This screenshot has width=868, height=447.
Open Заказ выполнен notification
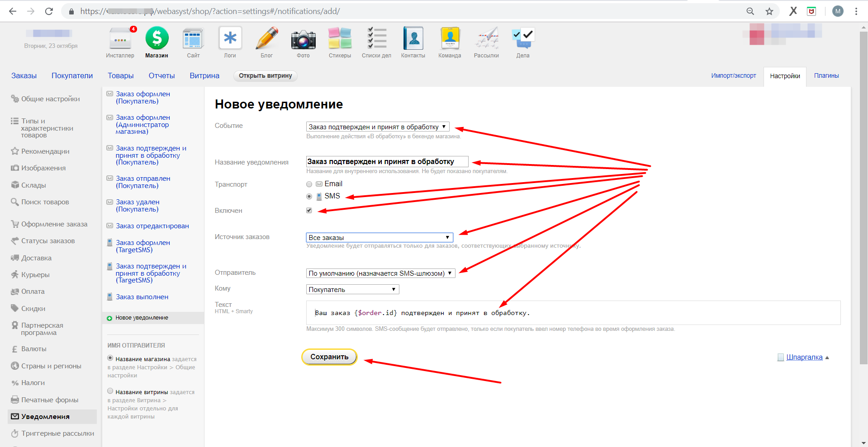pos(142,297)
